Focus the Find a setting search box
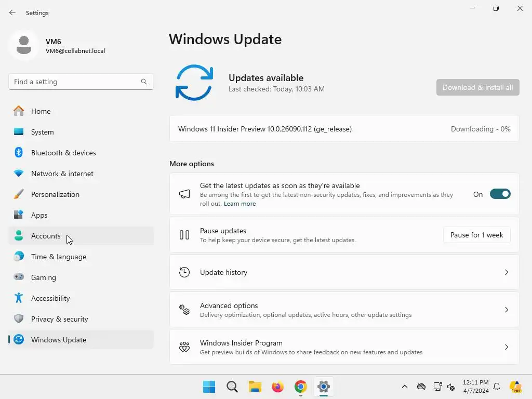Image resolution: width=532 pixels, height=399 pixels. pyautogui.click(x=81, y=82)
